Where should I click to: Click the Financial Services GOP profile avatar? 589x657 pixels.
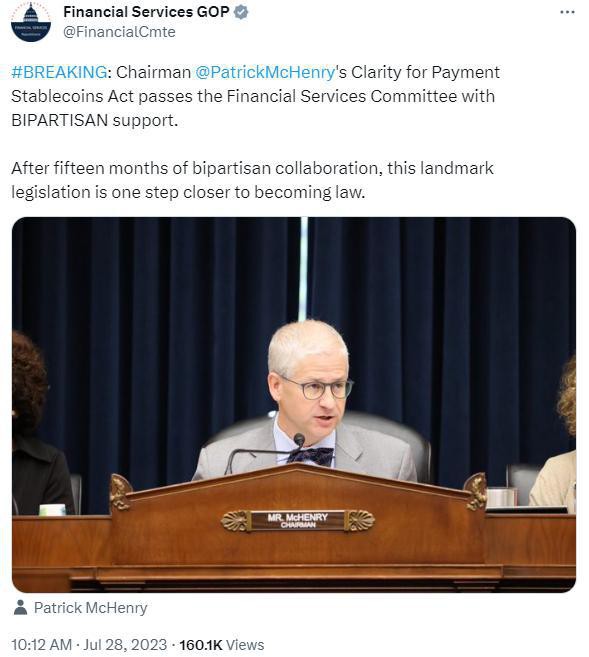[31, 22]
